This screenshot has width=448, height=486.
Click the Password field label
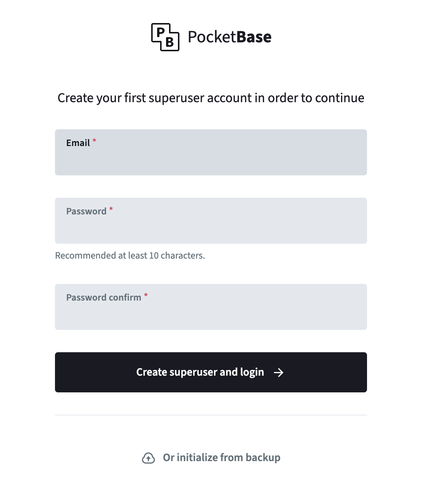[86, 211]
